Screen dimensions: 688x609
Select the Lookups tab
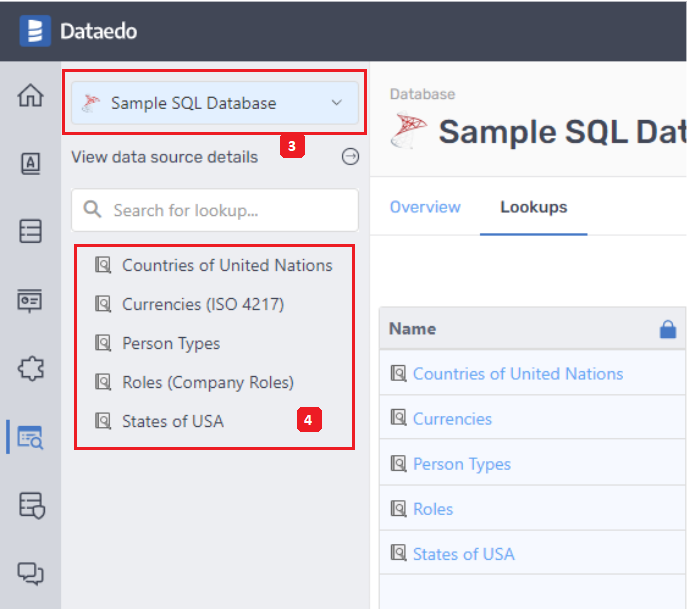[533, 207]
